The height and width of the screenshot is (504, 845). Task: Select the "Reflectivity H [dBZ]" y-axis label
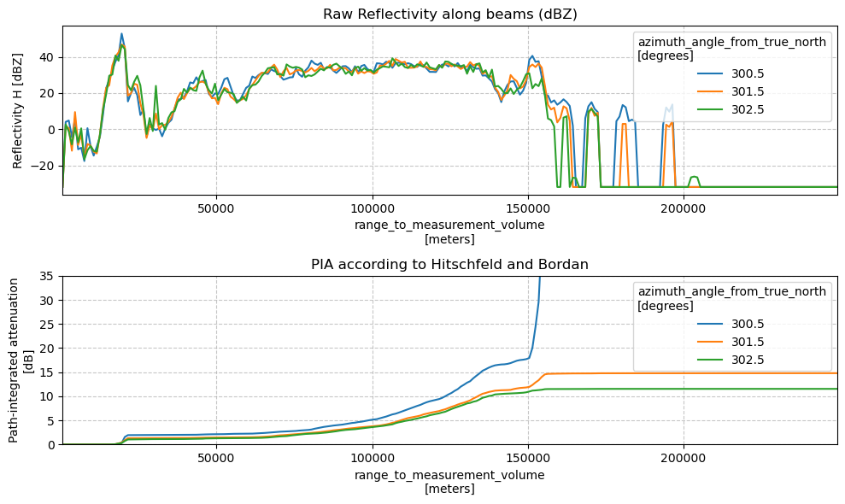tap(18, 110)
